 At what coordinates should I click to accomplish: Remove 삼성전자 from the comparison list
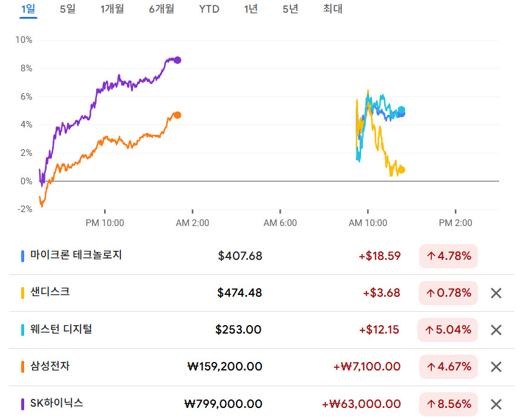click(x=496, y=367)
